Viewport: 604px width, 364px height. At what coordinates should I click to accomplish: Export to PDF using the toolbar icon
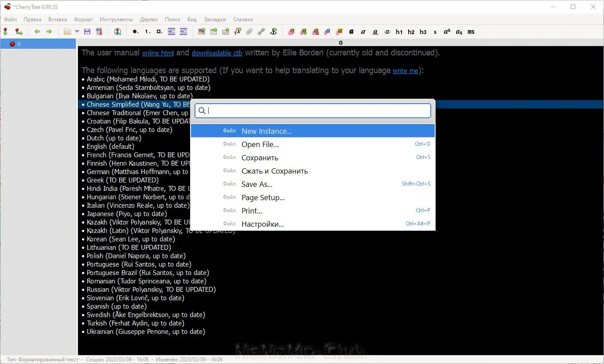click(99, 32)
